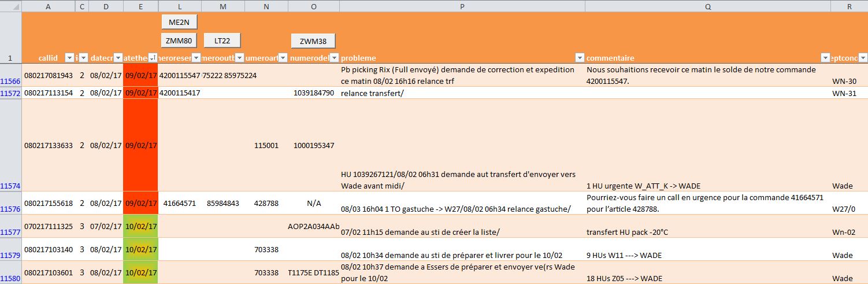868x284 pixels.
Task: Select row header 11574
Action: [x=11, y=145]
